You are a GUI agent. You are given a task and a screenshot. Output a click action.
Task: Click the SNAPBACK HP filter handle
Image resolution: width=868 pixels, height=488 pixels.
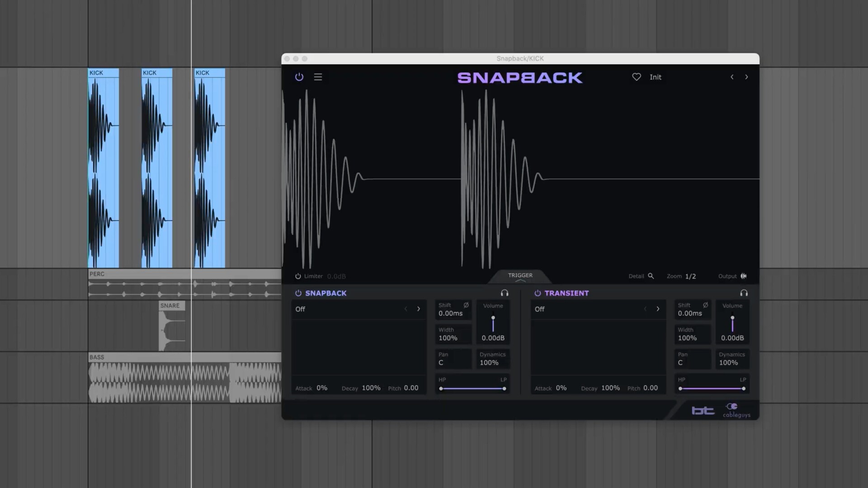click(x=441, y=389)
